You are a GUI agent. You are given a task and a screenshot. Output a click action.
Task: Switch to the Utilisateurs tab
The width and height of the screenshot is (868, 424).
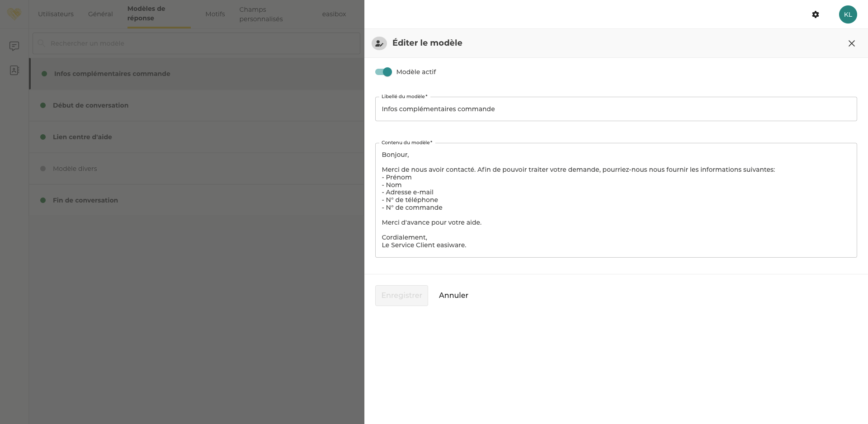(56, 14)
